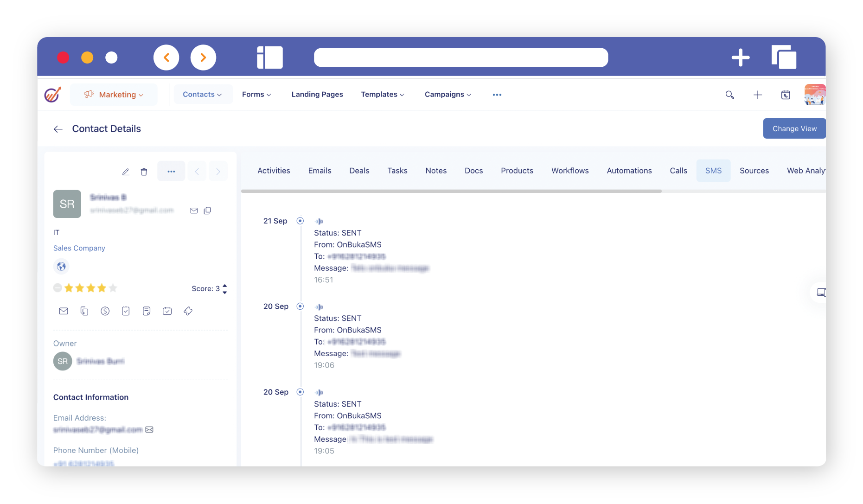
Task: Click the add note icon
Action: [147, 311]
